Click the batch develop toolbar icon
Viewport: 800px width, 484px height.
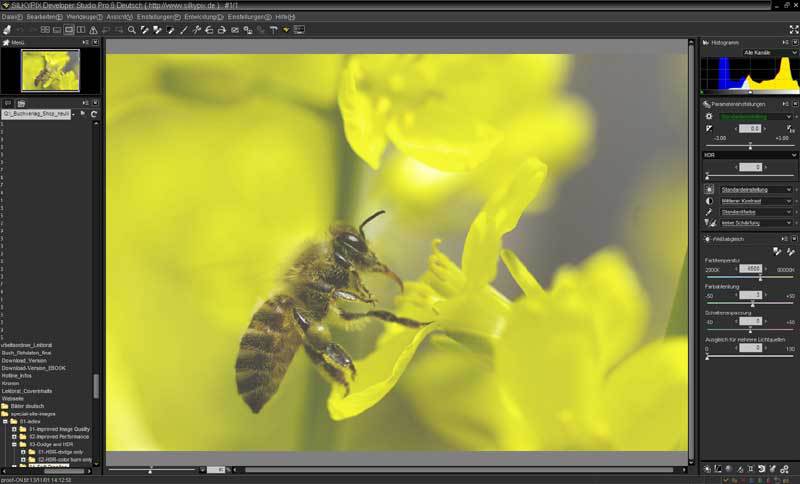click(248, 30)
